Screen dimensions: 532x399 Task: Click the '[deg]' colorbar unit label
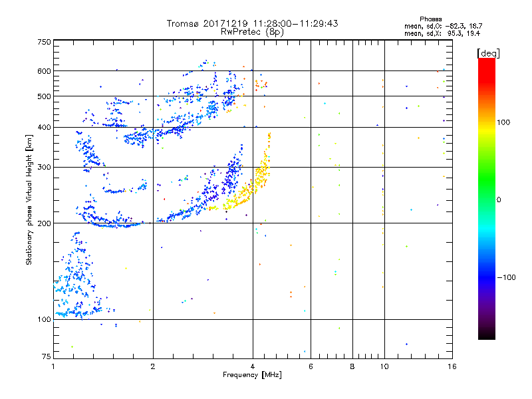[488, 53]
